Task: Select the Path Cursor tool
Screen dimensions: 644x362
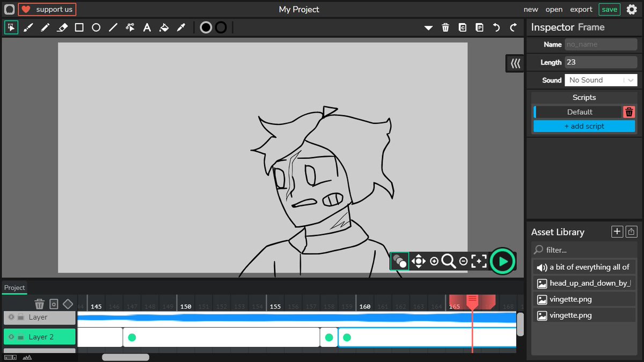Action: [x=130, y=27]
